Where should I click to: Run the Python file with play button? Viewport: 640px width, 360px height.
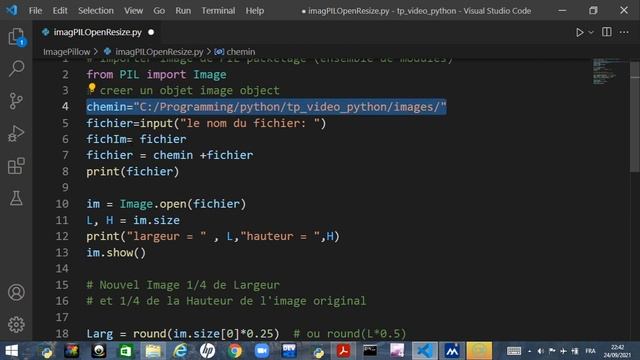pyautogui.click(x=579, y=32)
